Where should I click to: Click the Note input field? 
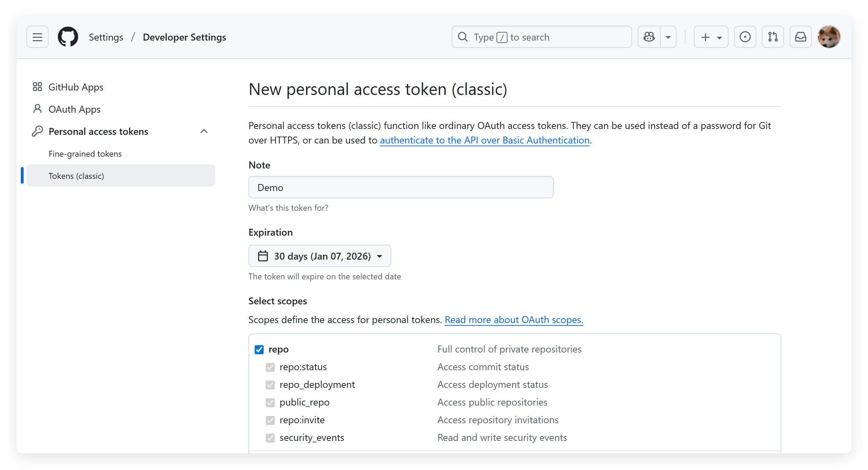click(401, 188)
